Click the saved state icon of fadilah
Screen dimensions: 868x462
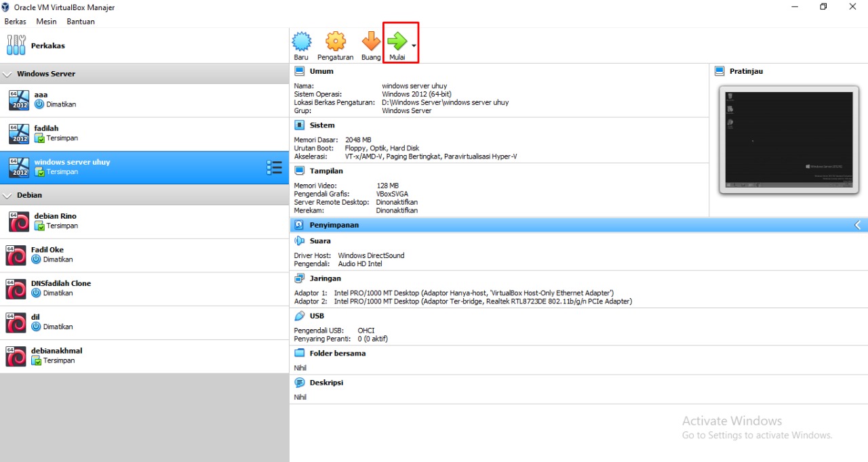pyautogui.click(x=39, y=138)
